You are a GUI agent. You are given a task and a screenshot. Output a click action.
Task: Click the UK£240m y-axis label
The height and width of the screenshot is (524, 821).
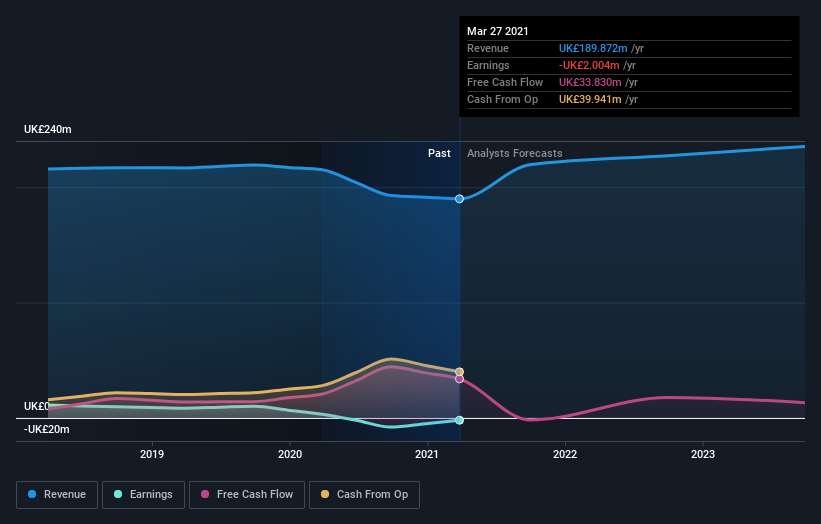tap(48, 129)
